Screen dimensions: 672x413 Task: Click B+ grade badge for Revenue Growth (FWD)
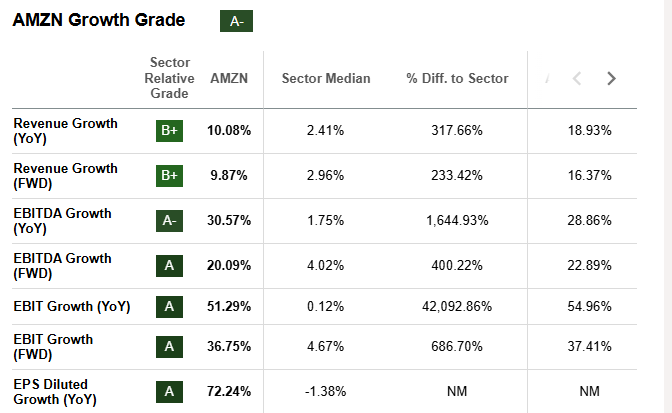(169, 176)
